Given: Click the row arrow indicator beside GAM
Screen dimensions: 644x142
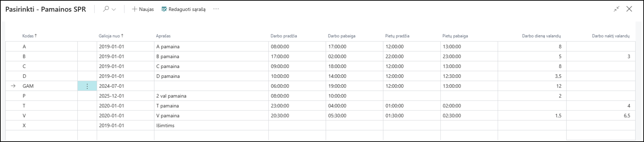Looking at the screenshot, I should [x=13, y=86].
